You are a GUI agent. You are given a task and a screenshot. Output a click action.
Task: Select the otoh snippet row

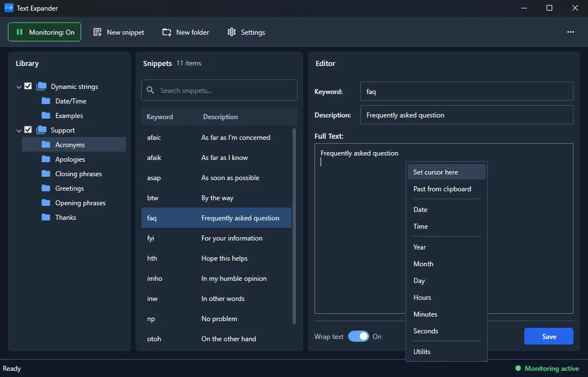point(217,339)
